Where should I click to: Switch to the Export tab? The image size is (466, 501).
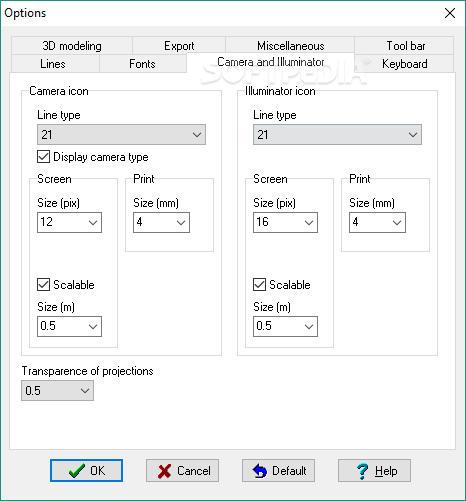click(x=179, y=46)
